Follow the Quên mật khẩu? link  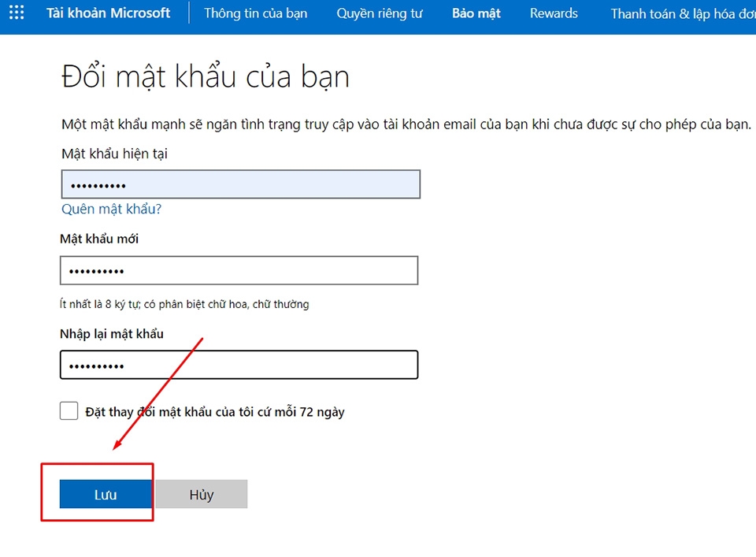click(x=111, y=209)
